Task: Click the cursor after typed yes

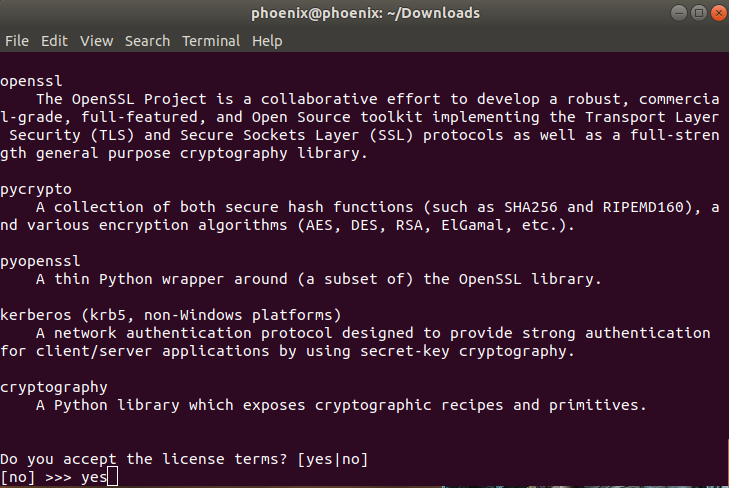Action: [x=113, y=477]
